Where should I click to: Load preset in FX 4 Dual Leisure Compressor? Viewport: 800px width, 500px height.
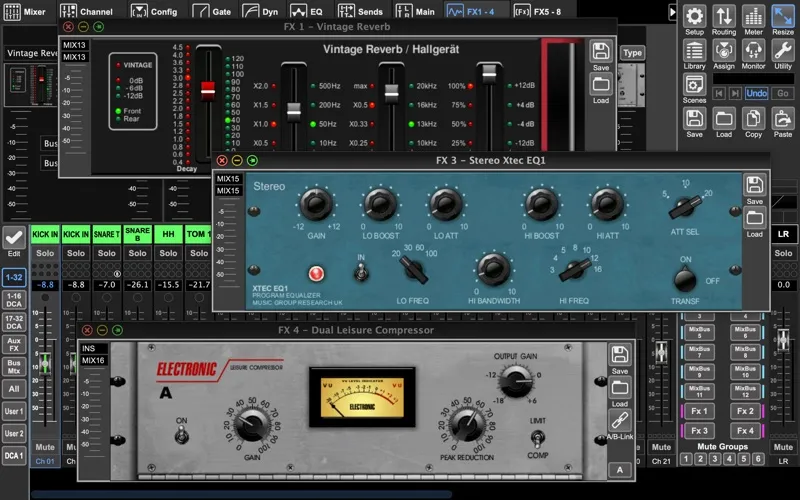click(x=619, y=388)
